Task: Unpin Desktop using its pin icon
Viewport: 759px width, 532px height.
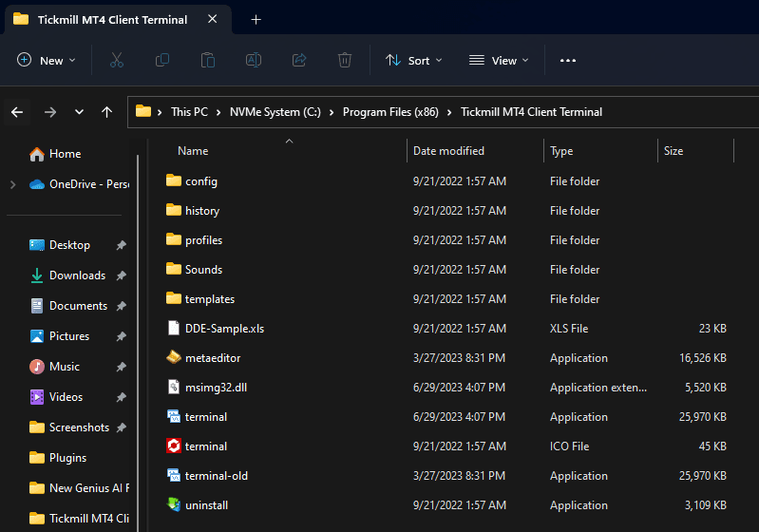Action: coord(121,245)
